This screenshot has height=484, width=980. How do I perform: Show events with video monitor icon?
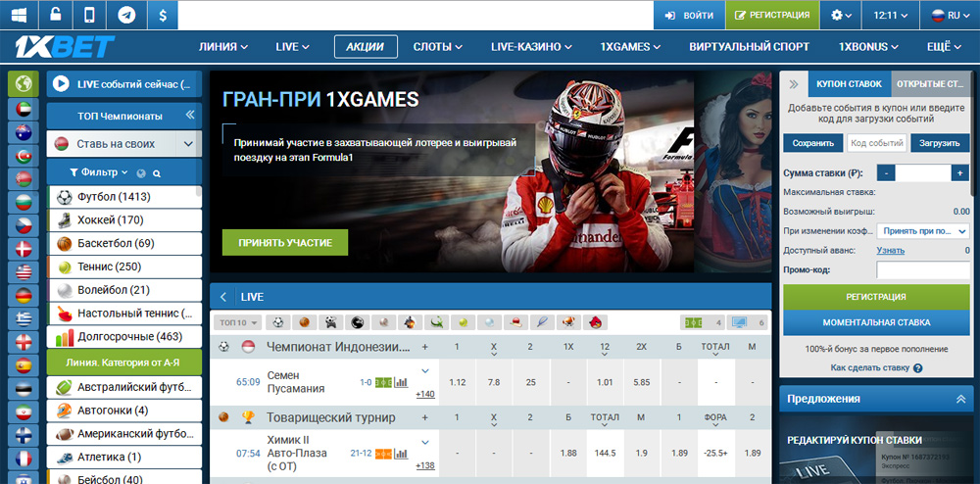pos(739,323)
